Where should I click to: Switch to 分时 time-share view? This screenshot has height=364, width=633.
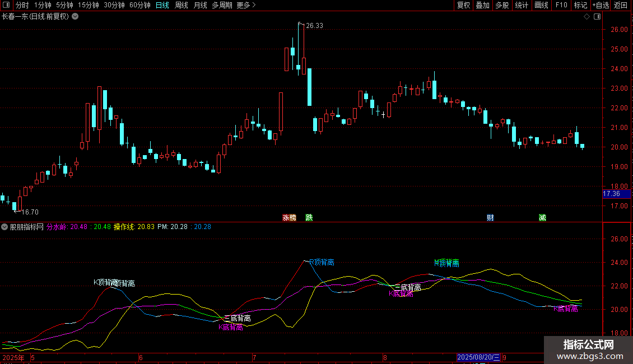[22, 5]
